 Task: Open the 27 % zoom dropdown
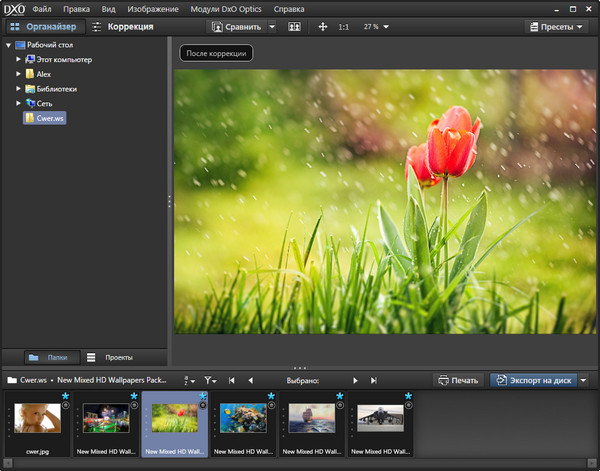click(376, 27)
